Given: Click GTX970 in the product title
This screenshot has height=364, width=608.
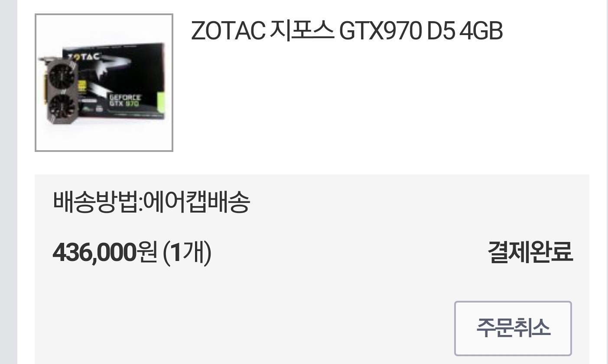Looking at the screenshot, I should pyautogui.click(x=380, y=31).
